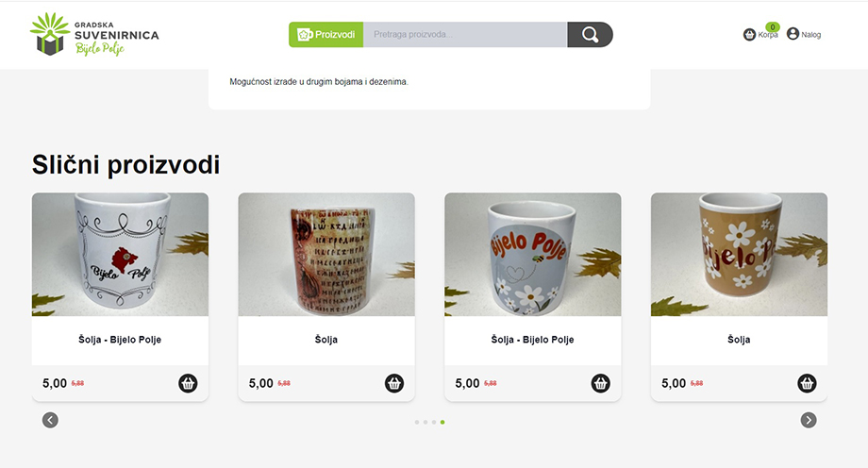Select the third carousel pagination dot
Image resolution: width=868 pixels, height=468 pixels.
point(434,422)
